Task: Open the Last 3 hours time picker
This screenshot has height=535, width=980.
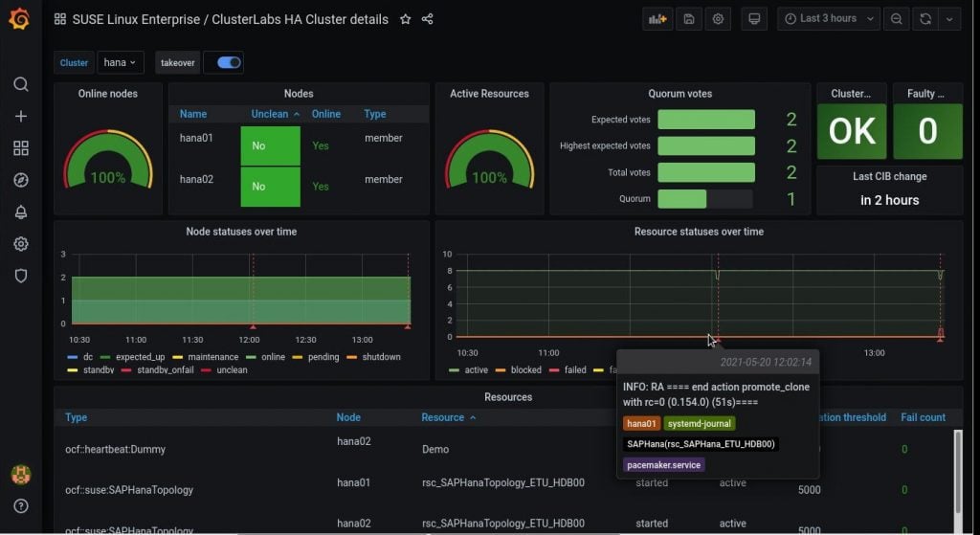Action: 829,19
